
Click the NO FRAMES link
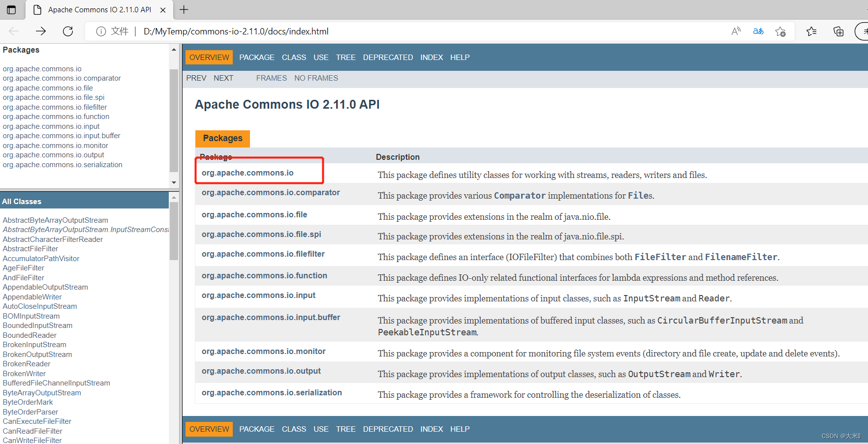(316, 78)
